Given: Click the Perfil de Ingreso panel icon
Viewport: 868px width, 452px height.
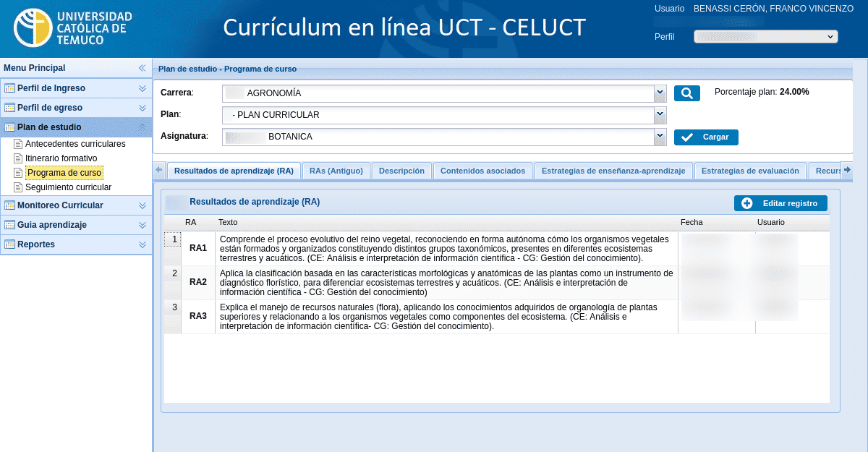Looking at the screenshot, I should tap(10, 88).
